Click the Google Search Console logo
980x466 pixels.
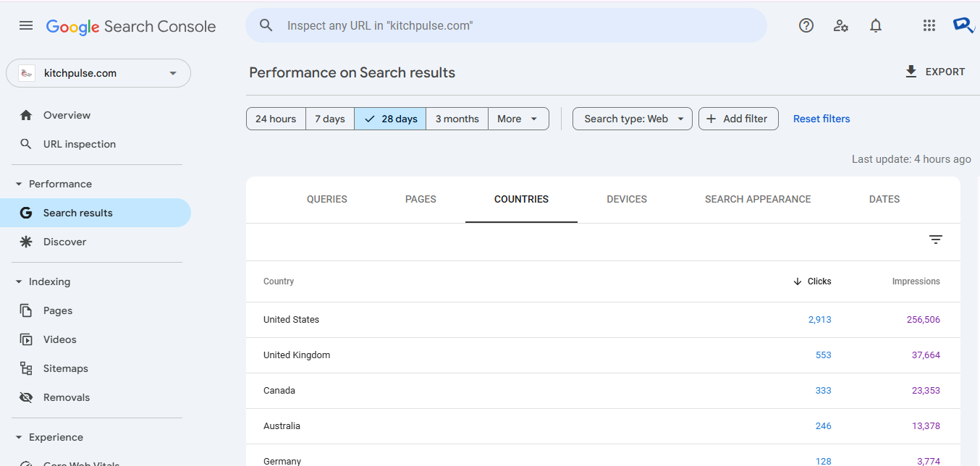tap(131, 27)
